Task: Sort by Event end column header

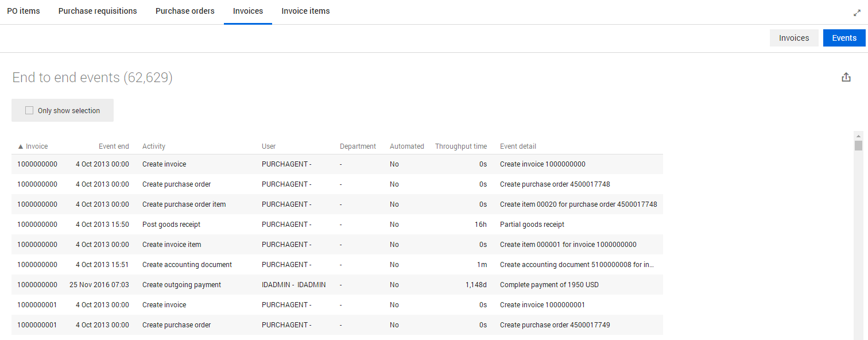Action: [114, 146]
